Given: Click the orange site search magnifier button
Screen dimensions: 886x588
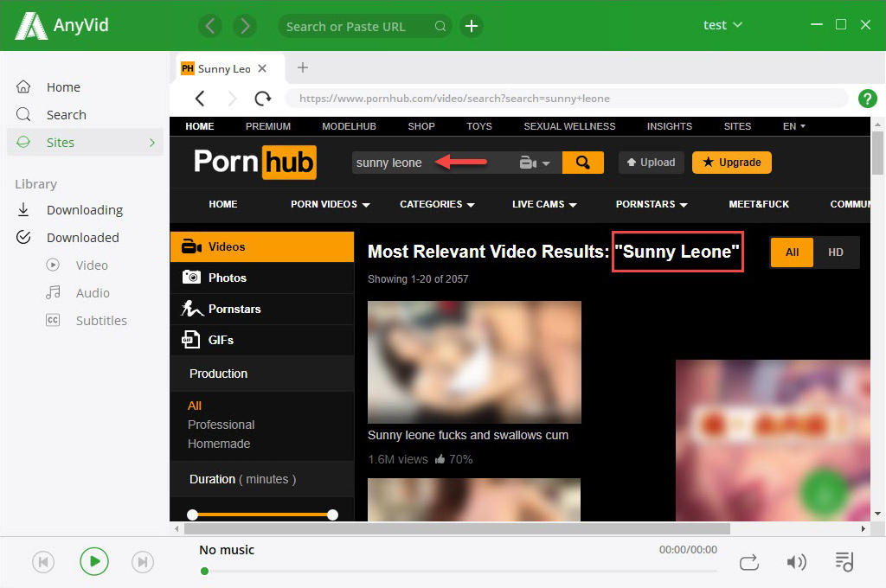Looking at the screenshot, I should pyautogui.click(x=582, y=163).
